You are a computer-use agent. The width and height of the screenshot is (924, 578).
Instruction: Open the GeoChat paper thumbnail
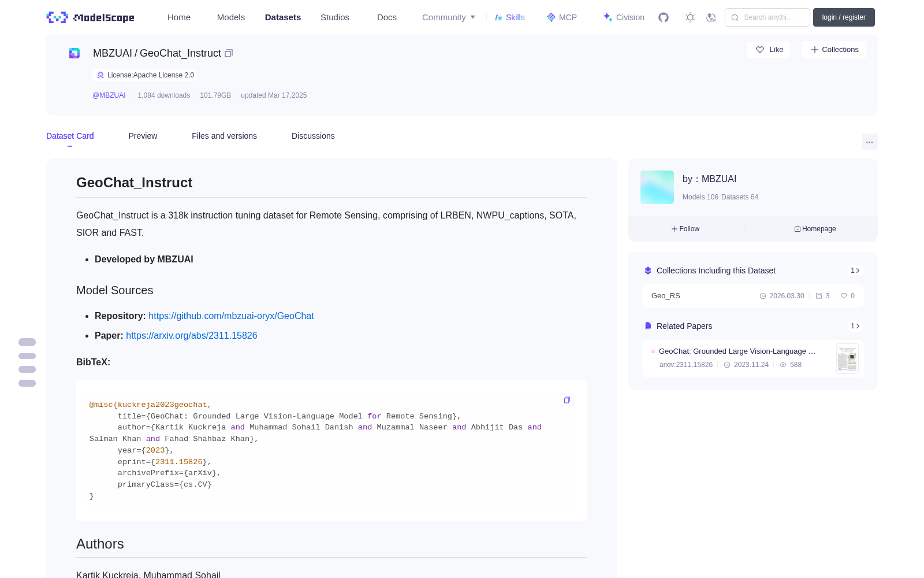(x=847, y=358)
